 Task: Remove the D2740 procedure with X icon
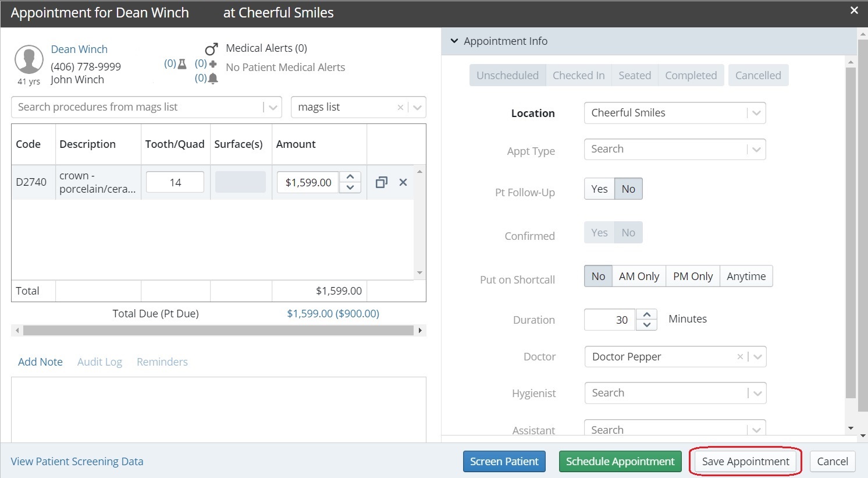pos(403,182)
